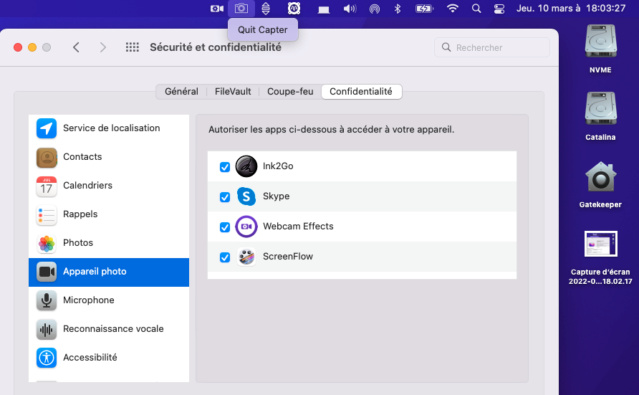639x395 pixels.
Task: Click the Accessibilité icon in sidebar
Action: click(x=46, y=358)
